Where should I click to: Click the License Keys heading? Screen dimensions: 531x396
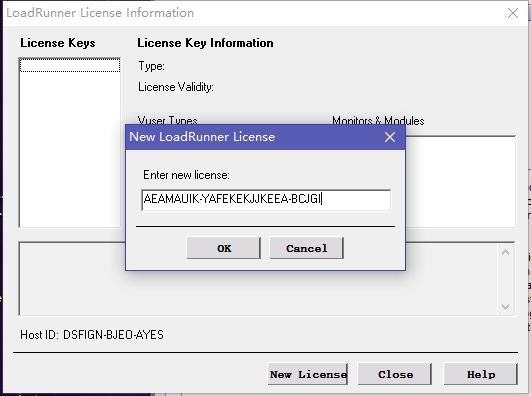(58, 43)
